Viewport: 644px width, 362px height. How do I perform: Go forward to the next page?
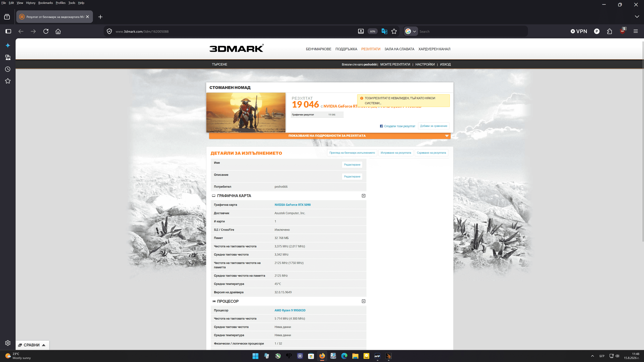[x=33, y=31]
